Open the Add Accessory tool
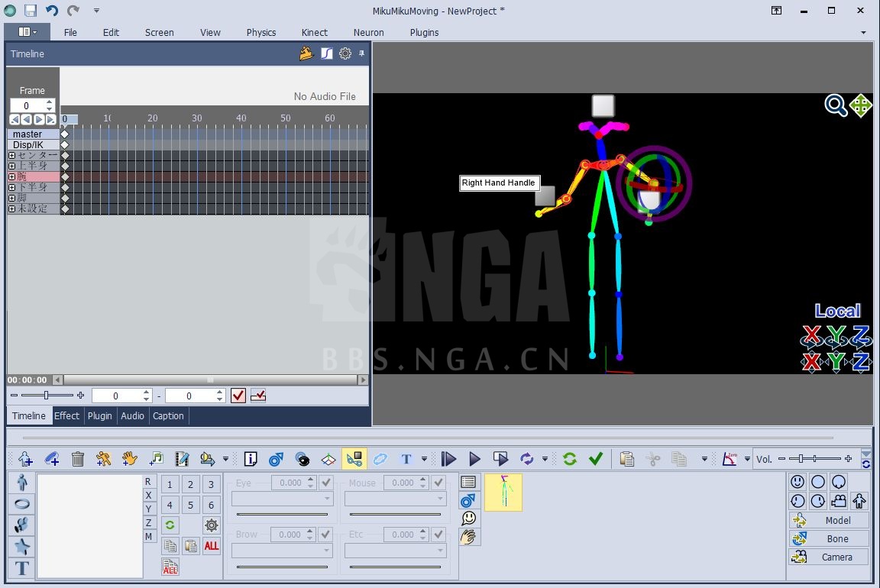The image size is (880, 588). click(x=51, y=459)
